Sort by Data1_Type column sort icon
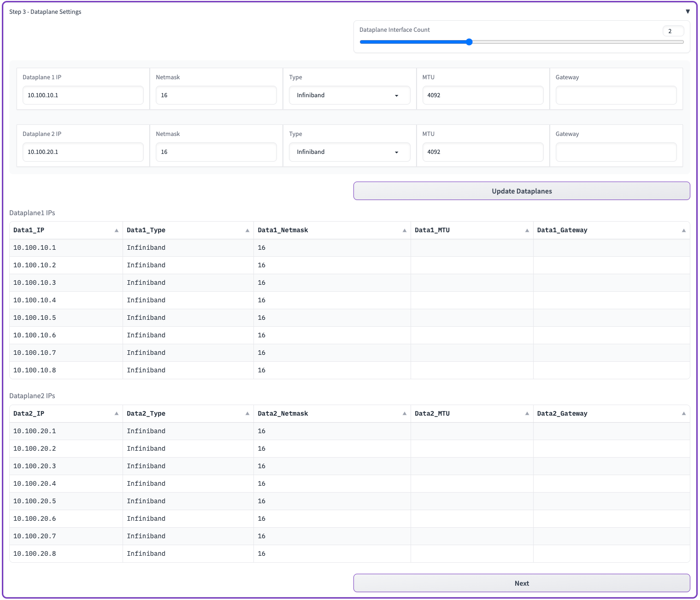The width and height of the screenshot is (700, 600). (x=247, y=230)
